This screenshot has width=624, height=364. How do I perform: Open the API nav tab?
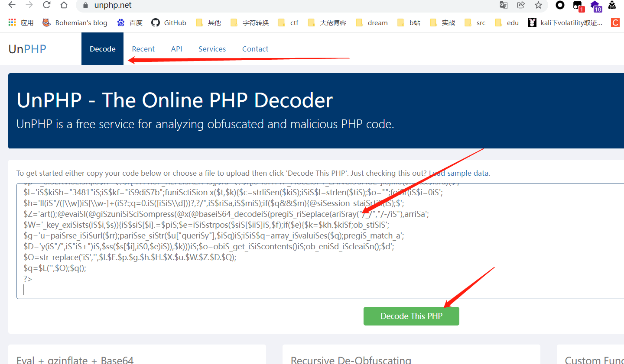coord(176,49)
